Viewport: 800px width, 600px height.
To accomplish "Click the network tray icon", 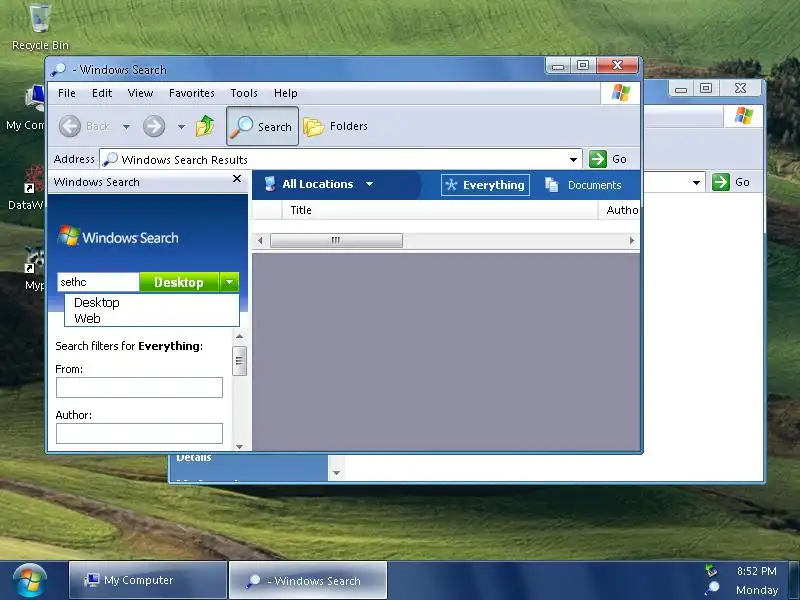I will tap(711, 570).
